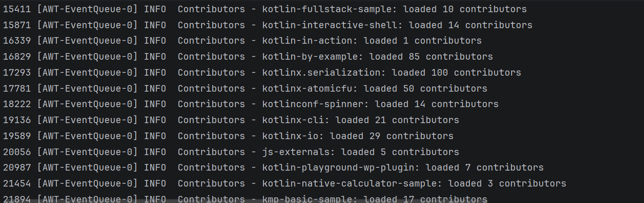This screenshot has height=203, width=644.
Task: Click the "loaded 100 contributors" text
Action: pyautogui.click(x=456, y=73)
